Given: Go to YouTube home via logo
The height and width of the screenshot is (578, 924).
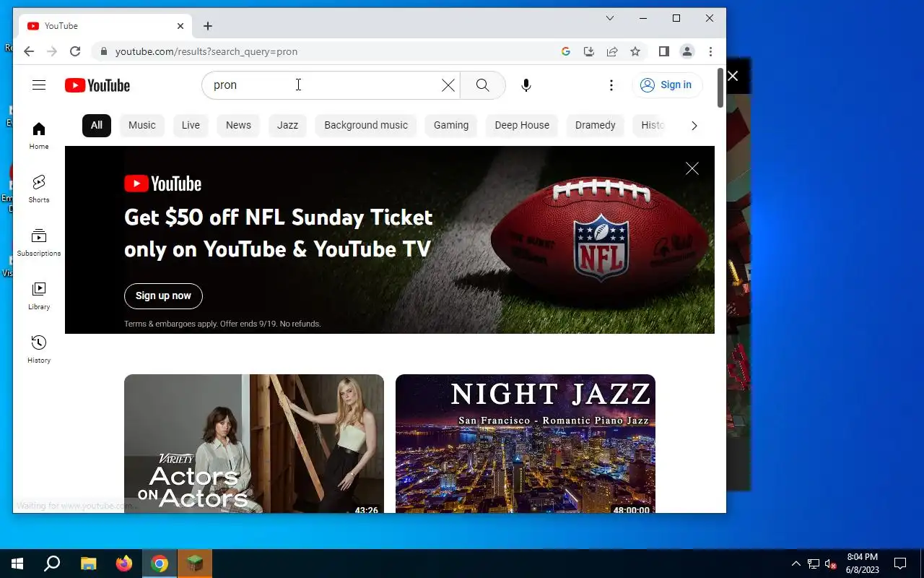Looking at the screenshot, I should [x=97, y=85].
